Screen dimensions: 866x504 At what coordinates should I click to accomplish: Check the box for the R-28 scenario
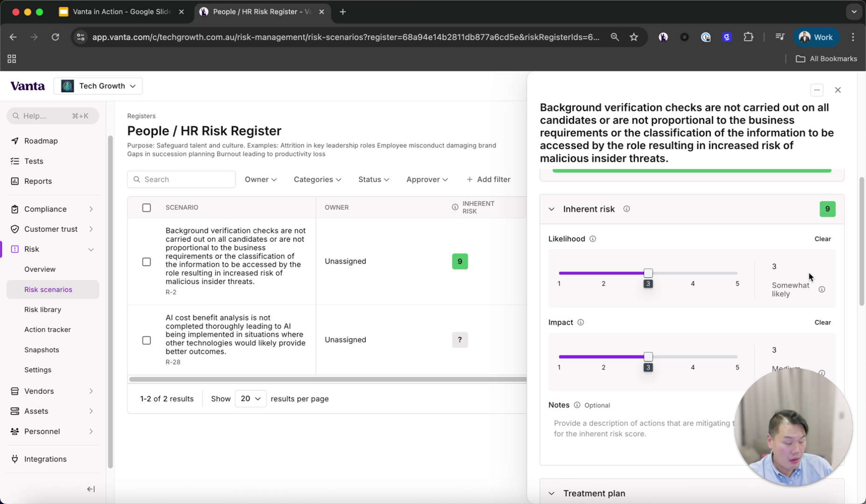point(147,340)
